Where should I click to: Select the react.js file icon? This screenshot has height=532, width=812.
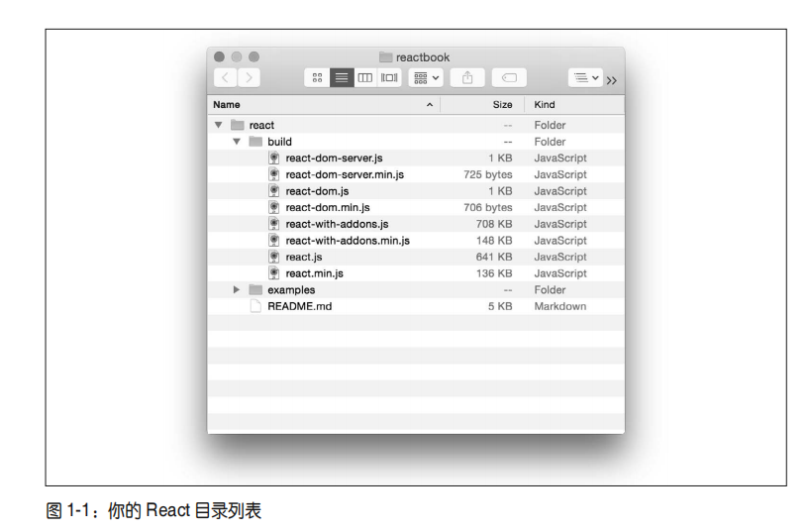click(x=274, y=257)
